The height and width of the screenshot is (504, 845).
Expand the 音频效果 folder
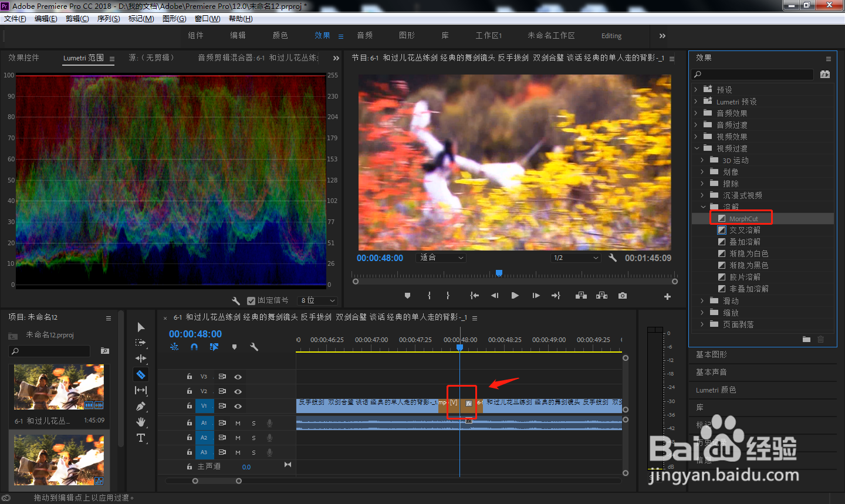[697, 113]
